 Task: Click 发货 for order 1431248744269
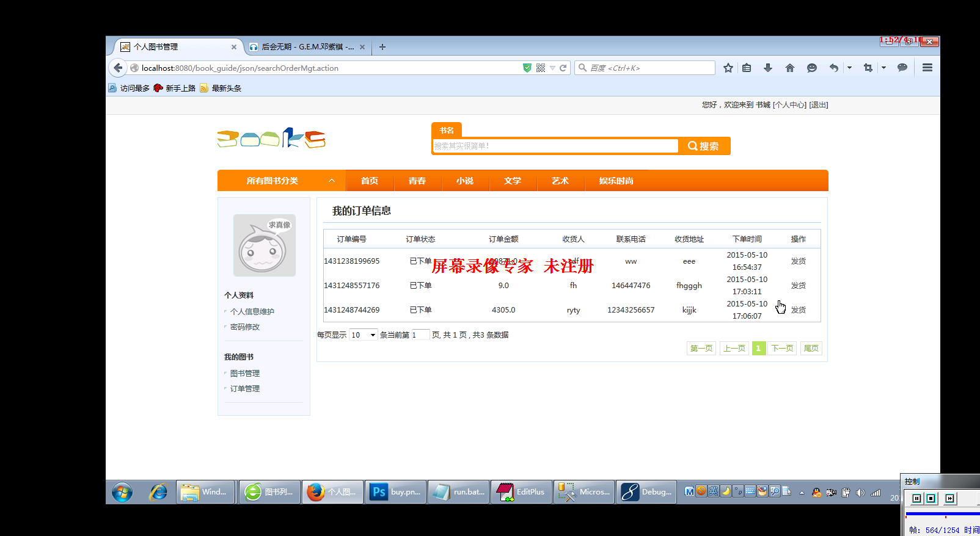coord(799,310)
